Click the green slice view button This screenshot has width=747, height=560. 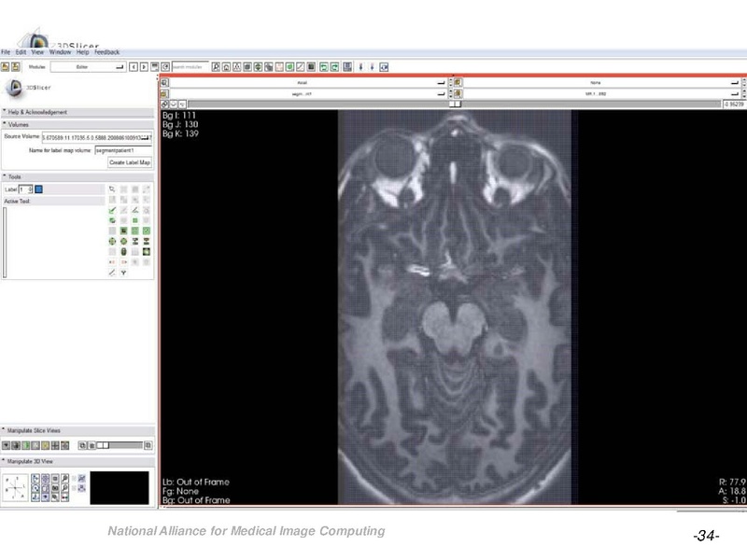point(26,446)
